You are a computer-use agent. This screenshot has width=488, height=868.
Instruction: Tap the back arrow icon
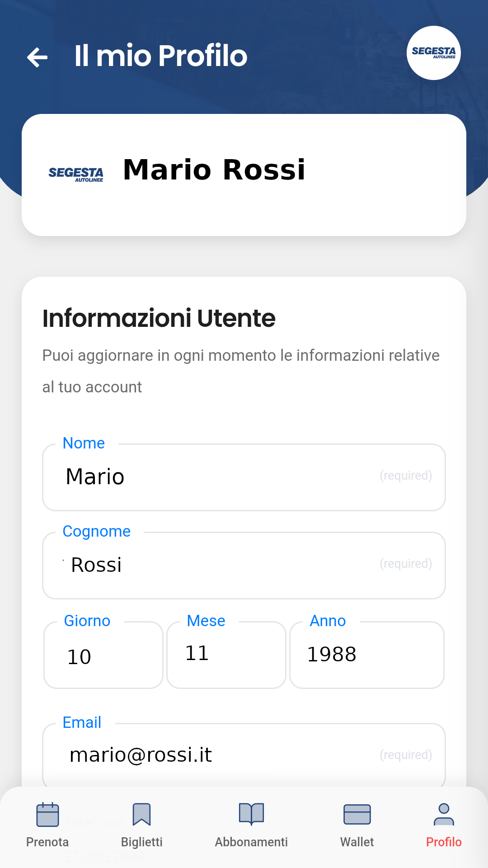click(38, 57)
